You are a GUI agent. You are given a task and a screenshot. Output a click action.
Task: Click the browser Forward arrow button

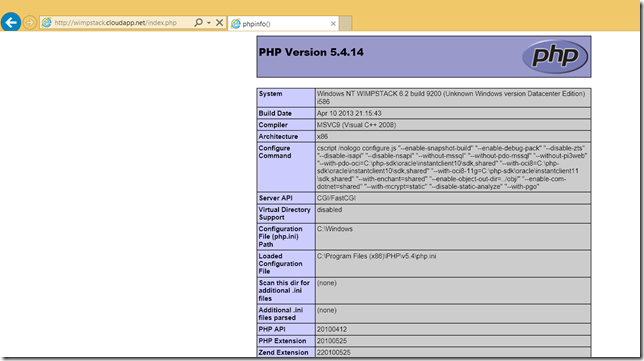[30, 23]
